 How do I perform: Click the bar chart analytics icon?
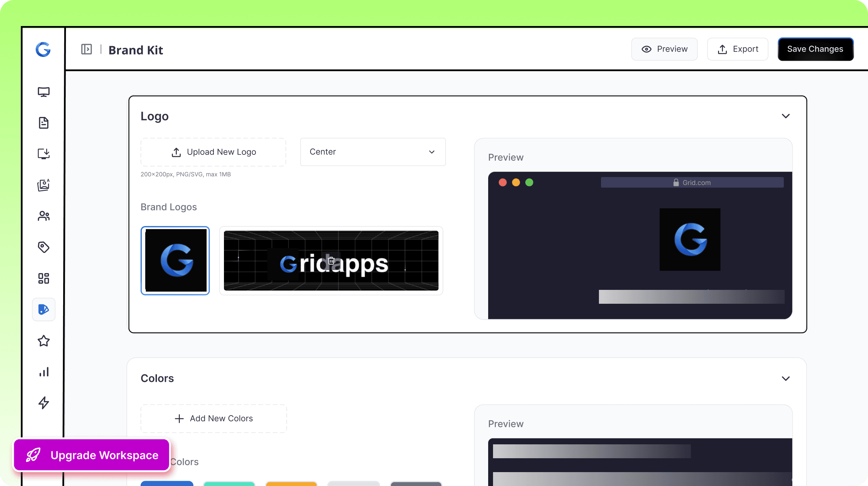[x=43, y=372]
